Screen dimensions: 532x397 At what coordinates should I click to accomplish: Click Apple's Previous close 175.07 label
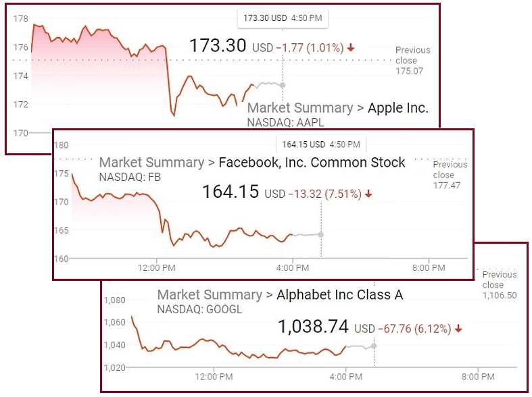click(x=412, y=60)
